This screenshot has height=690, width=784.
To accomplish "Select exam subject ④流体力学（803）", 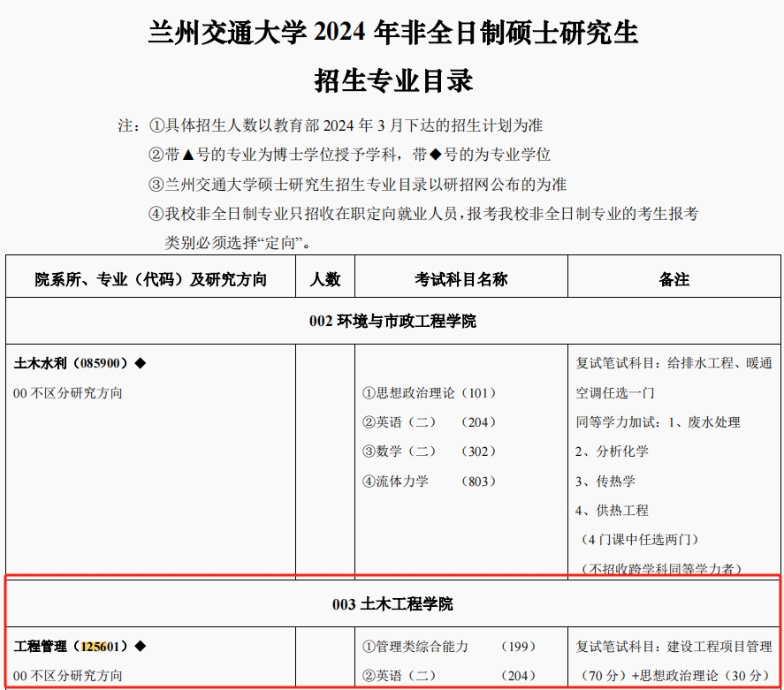I will [429, 481].
